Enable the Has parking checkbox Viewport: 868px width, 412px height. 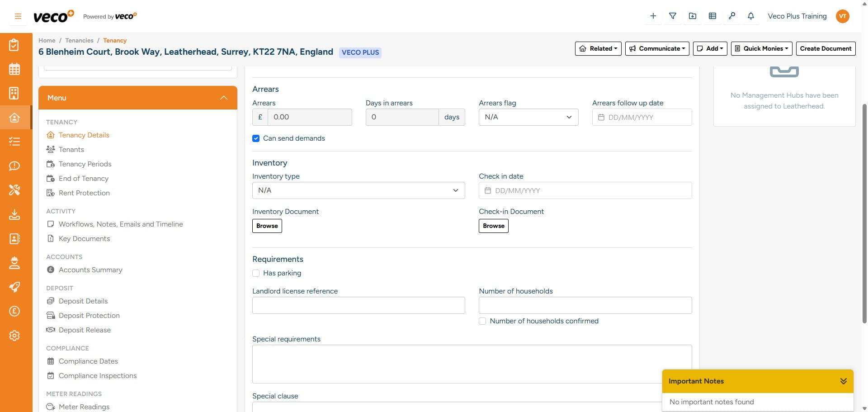[256, 273]
